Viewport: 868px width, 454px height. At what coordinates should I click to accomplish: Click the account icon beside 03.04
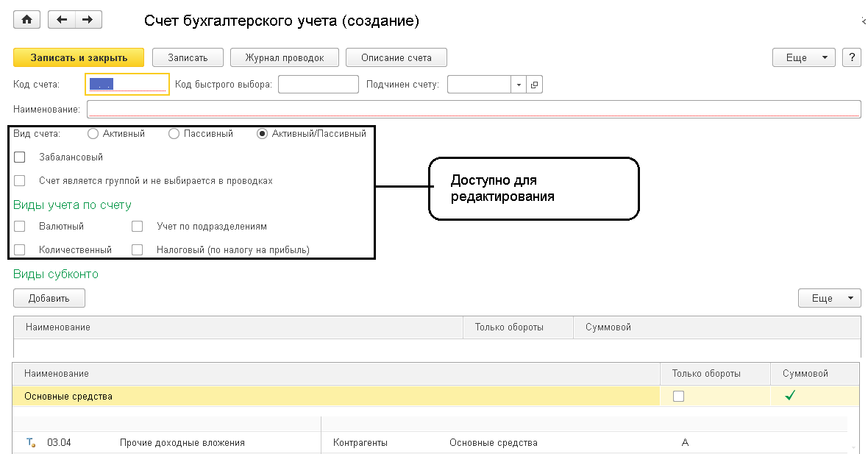pyautogui.click(x=31, y=442)
